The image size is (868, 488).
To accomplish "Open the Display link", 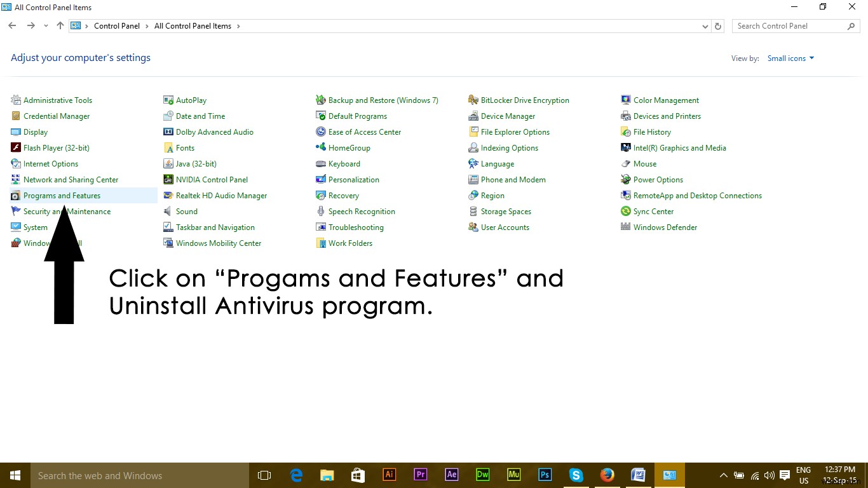I will click(36, 132).
